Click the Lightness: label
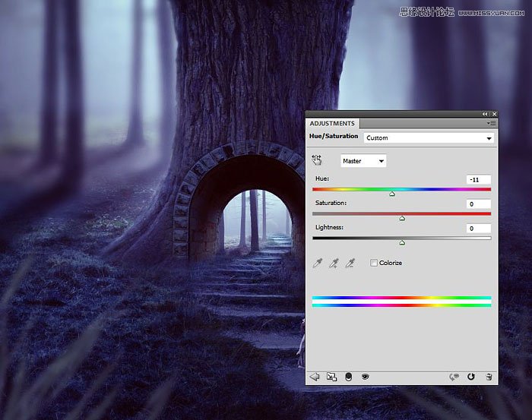532x420 pixels. [x=329, y=227]
